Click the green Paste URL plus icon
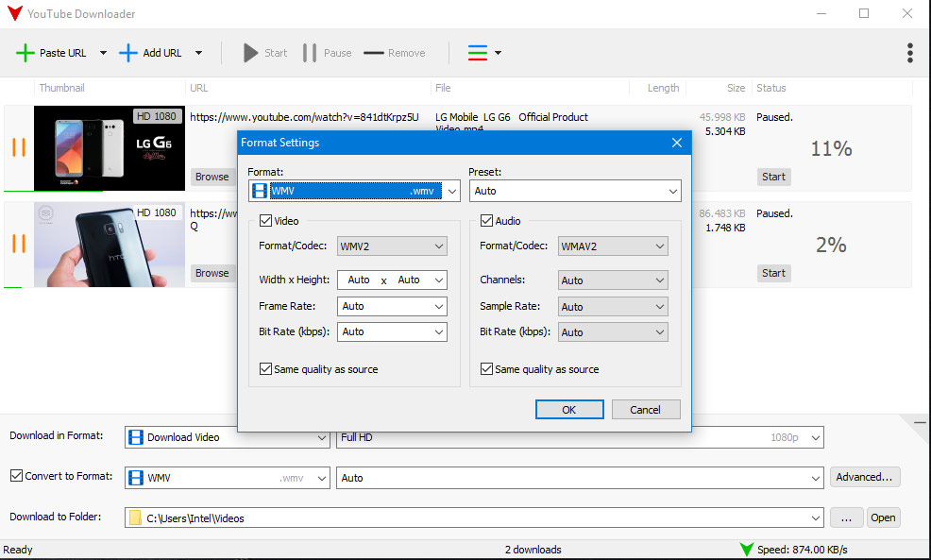Screen dimensions: 931x560 click(25, 53)
